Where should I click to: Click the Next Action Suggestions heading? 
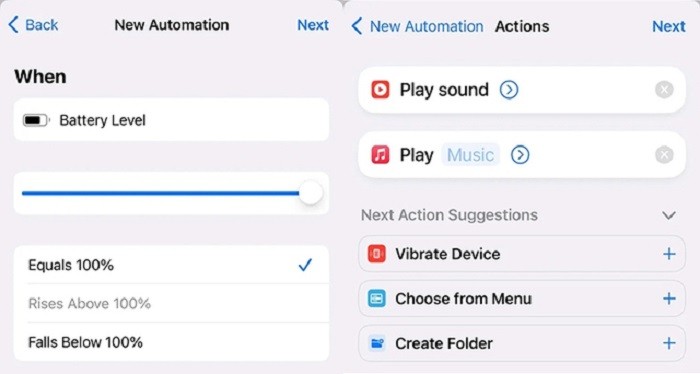(x=449, y=215)
